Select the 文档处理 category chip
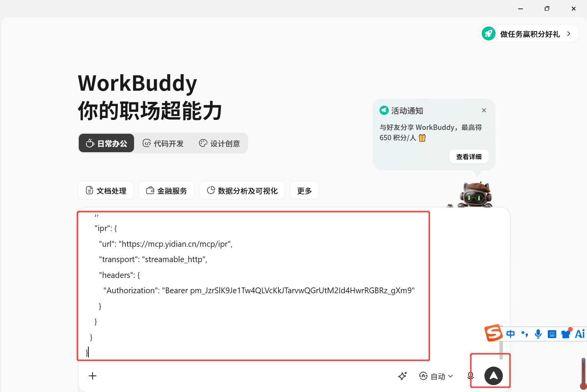Viewport: 587px width, 392px height. tap(106, 191)
